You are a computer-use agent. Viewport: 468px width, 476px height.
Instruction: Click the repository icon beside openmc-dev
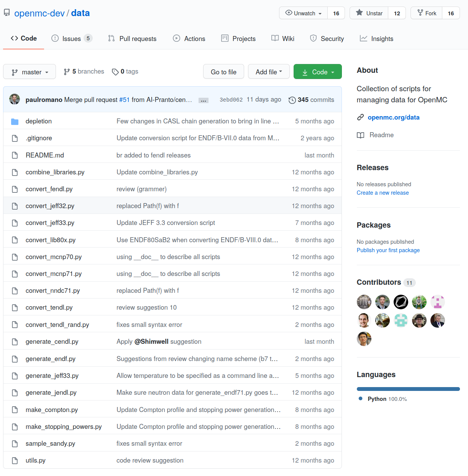(x=7, y=13)
